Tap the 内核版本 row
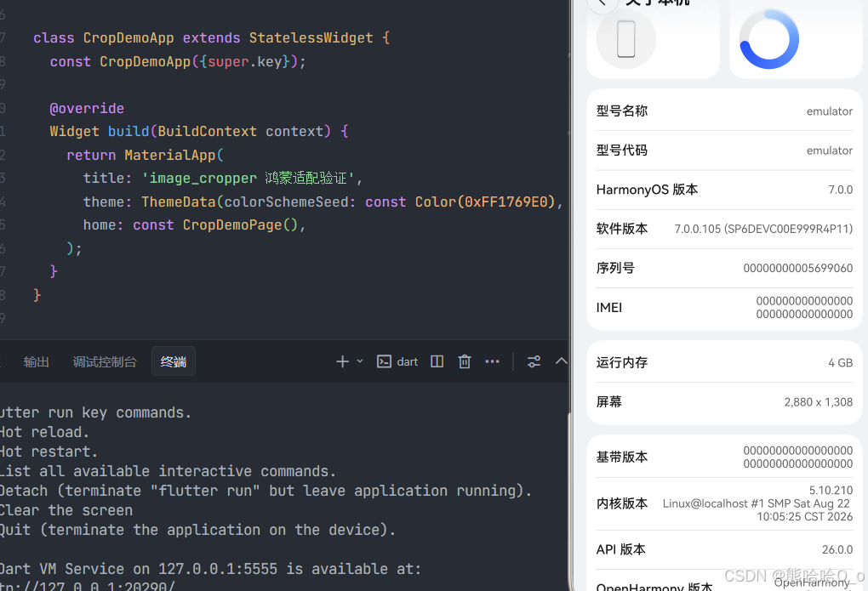The height and width of the screenshot is (591, 868). [x=724, y=503]
